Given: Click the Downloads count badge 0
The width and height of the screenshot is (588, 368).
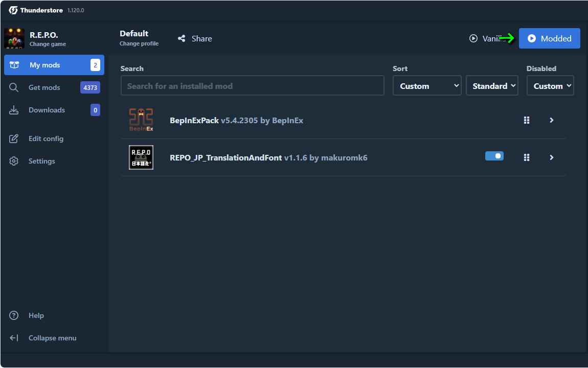Looking at the screenshot, I should [95, 110].
